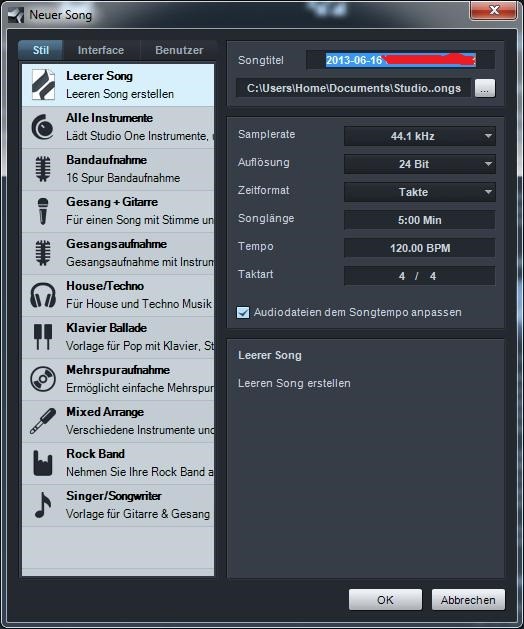Select the Leerer Song template icon
Viewport: 524px width, 629px height.
coord(43,85)
